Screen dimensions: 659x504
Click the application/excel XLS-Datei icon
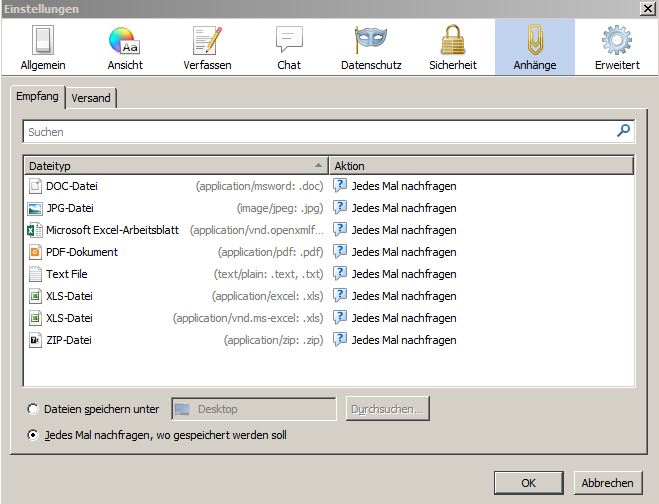tap(35, 296)
